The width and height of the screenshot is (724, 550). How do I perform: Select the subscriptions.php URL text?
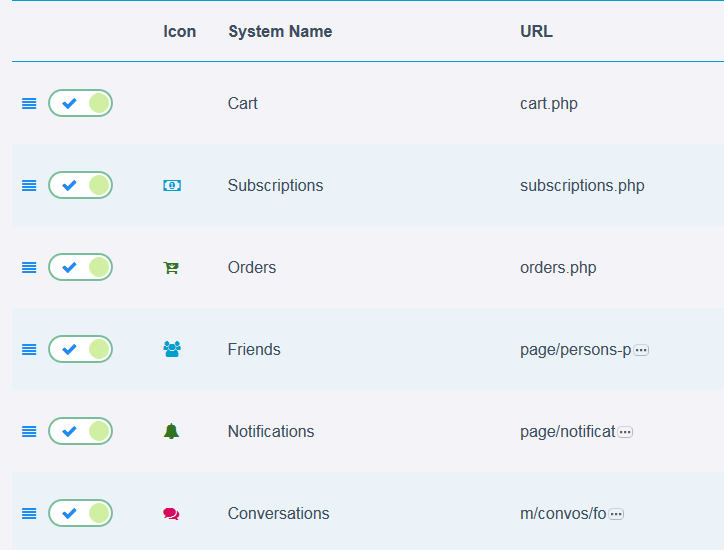tap(582, 185)
